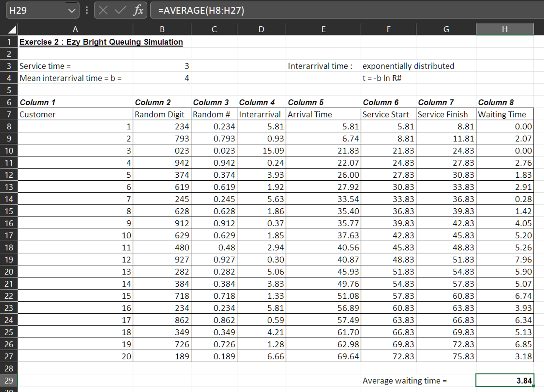Click waiting time cell 3.18
Screen dimensions: 544x392
click(505, 356)
